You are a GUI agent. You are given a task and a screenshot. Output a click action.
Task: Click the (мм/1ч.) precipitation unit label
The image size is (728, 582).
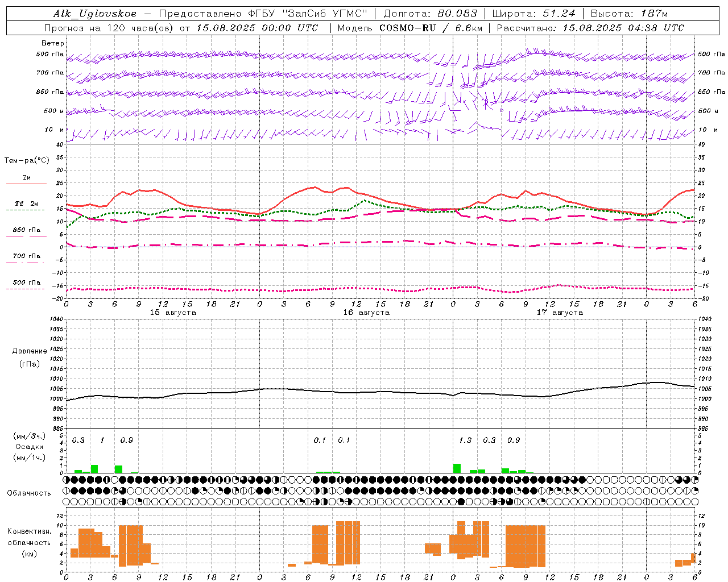(30, 458)
